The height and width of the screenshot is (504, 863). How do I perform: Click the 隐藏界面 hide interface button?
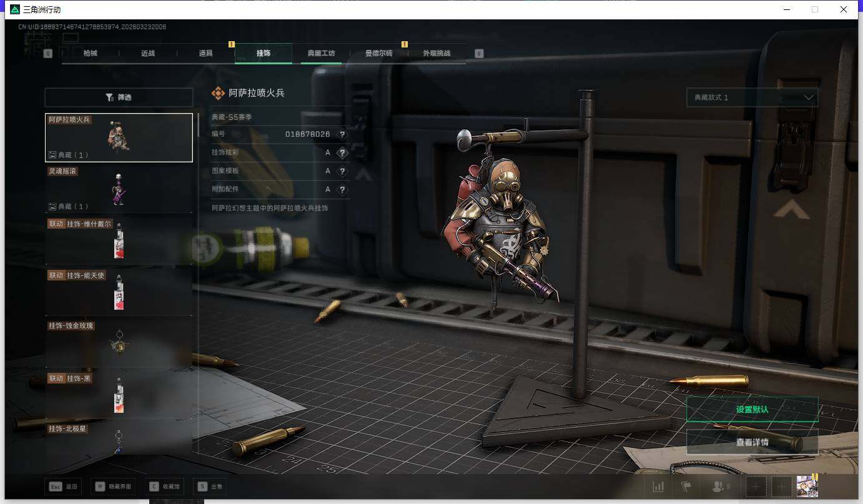coord(114,487)
